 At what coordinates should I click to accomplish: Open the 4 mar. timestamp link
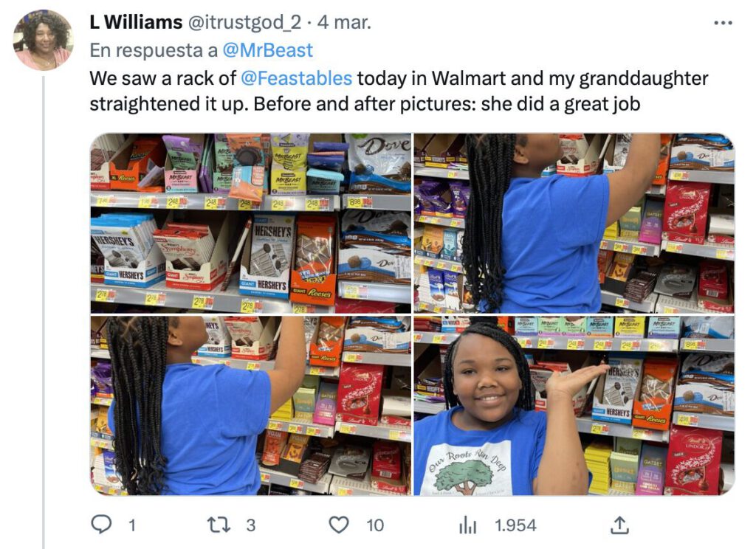344,22
